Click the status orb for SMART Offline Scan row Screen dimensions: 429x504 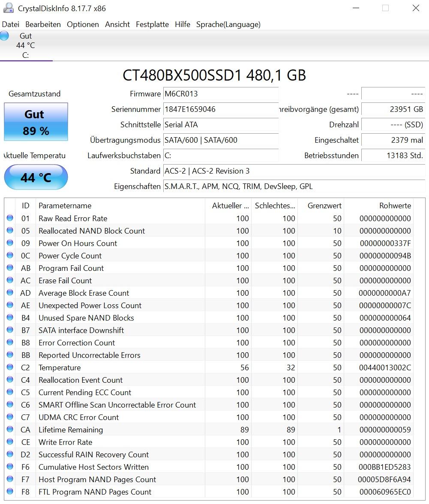[x=10, y=405]
